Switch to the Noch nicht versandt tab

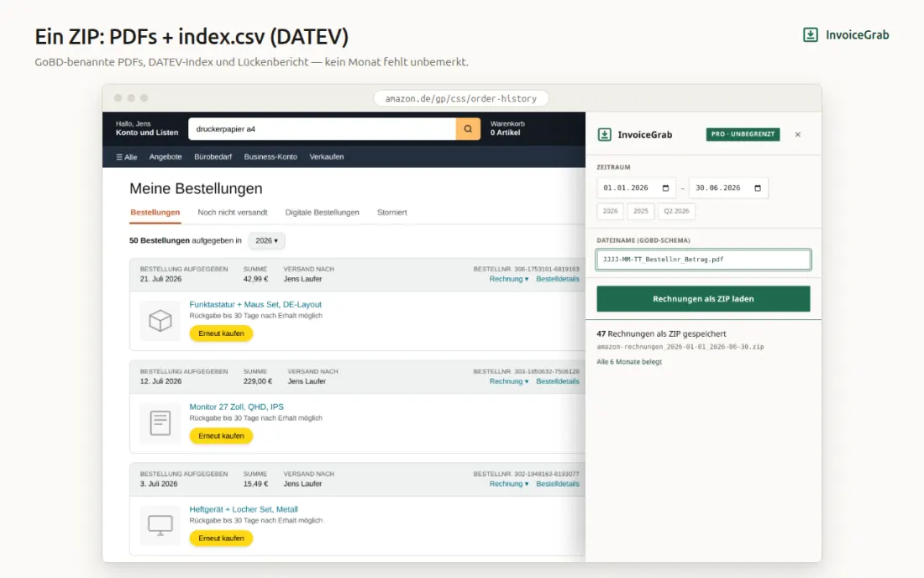[232, 212]
